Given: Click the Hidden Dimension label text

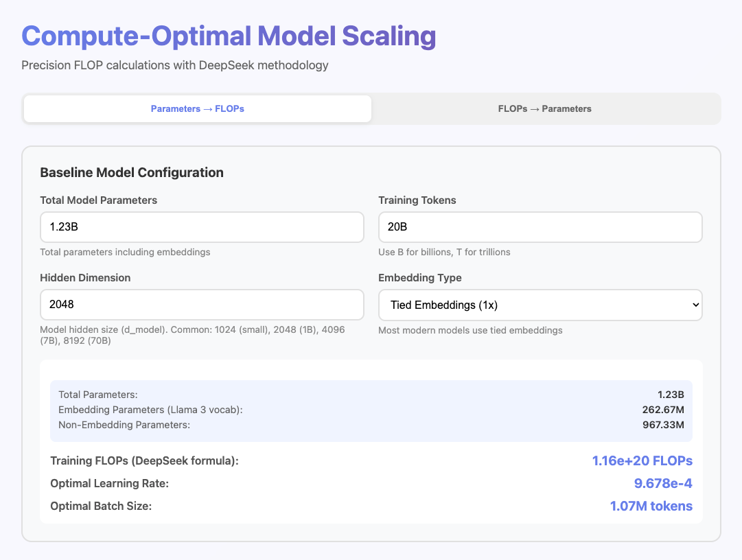Looking at the screenshot, I should (x=85, y=278).
